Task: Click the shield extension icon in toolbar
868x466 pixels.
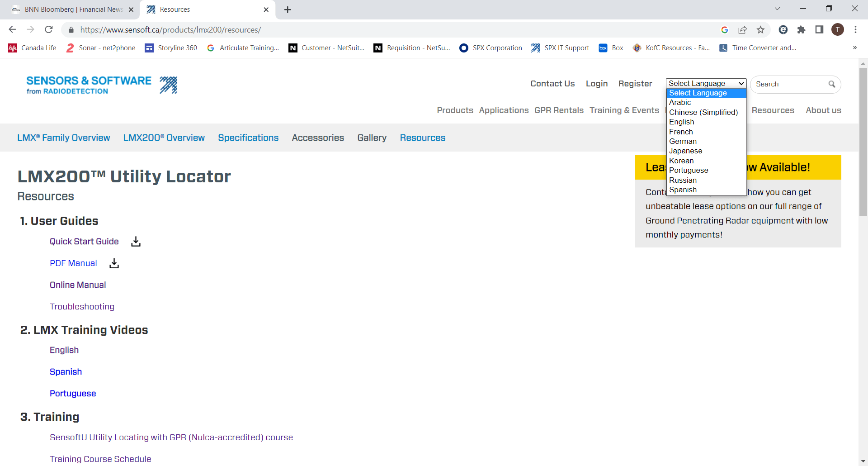Action: [x=783, y=30]
